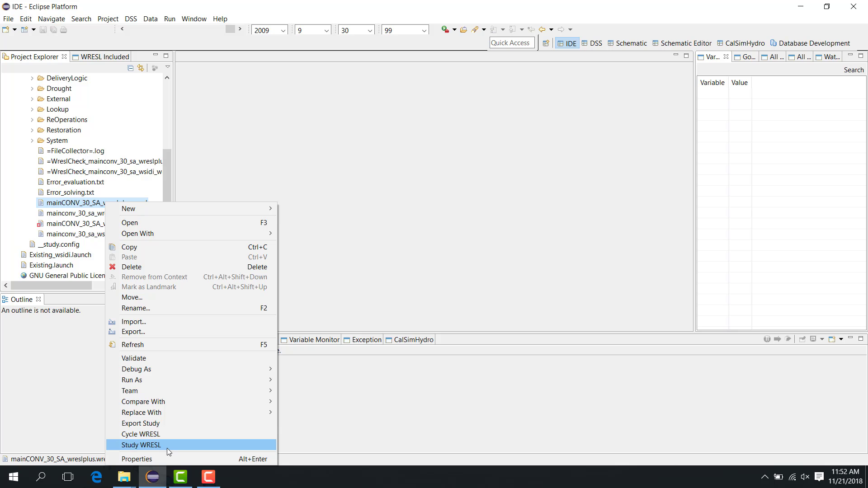Open Project Explorer View Menu triangle

(x=167, y=67)
